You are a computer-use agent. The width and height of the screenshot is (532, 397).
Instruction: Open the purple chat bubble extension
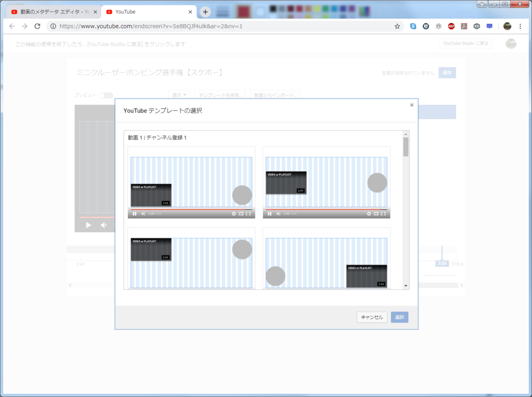[x=489, y=26]
